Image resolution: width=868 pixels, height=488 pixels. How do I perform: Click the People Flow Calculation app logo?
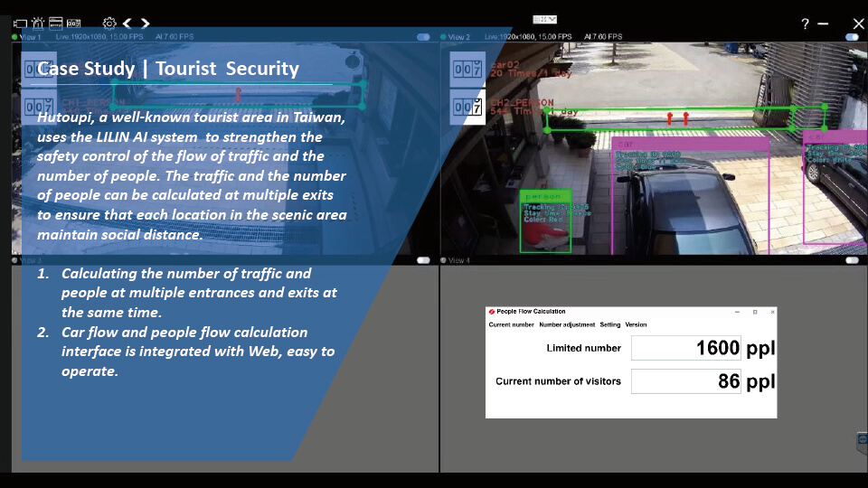click(492, 312)
